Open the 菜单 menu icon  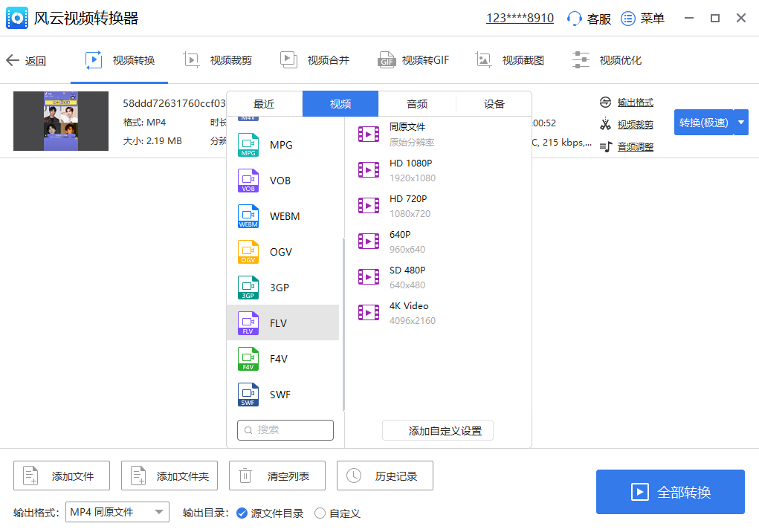click(628, 19)
